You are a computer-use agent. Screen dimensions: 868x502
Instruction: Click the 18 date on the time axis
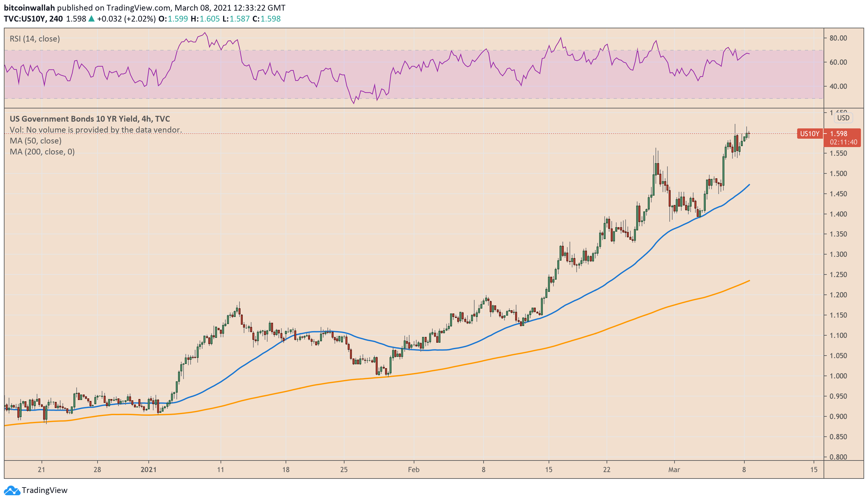286,469
